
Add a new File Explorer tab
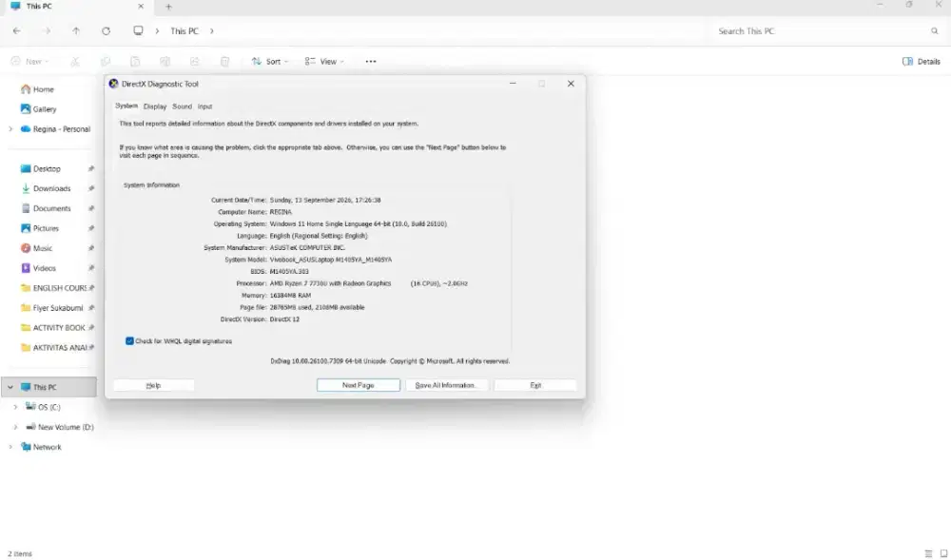pos(168,7)
